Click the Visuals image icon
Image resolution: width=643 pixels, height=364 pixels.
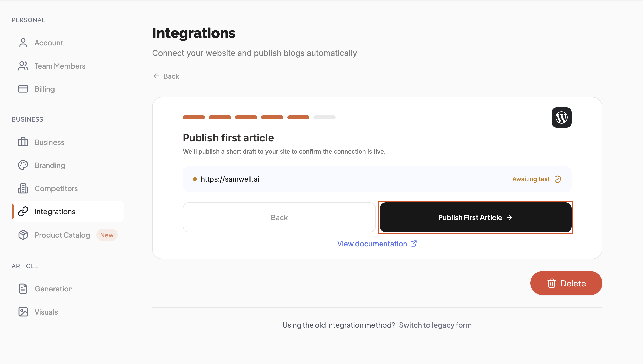click(23, 312)
